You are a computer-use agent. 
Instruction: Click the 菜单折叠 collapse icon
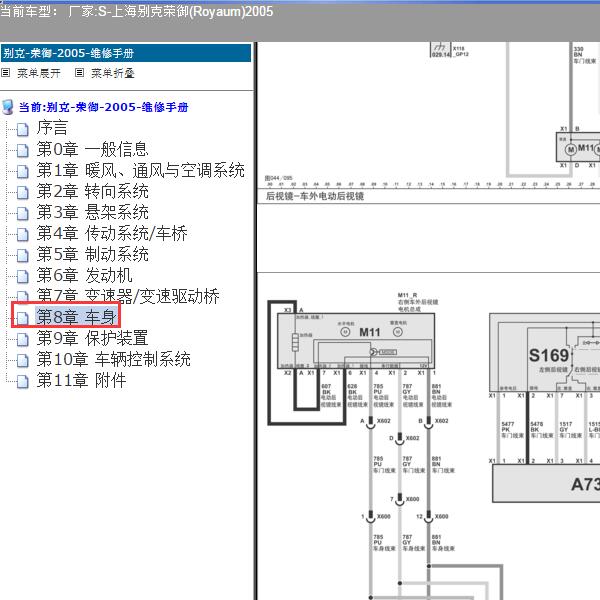point(79,72)
